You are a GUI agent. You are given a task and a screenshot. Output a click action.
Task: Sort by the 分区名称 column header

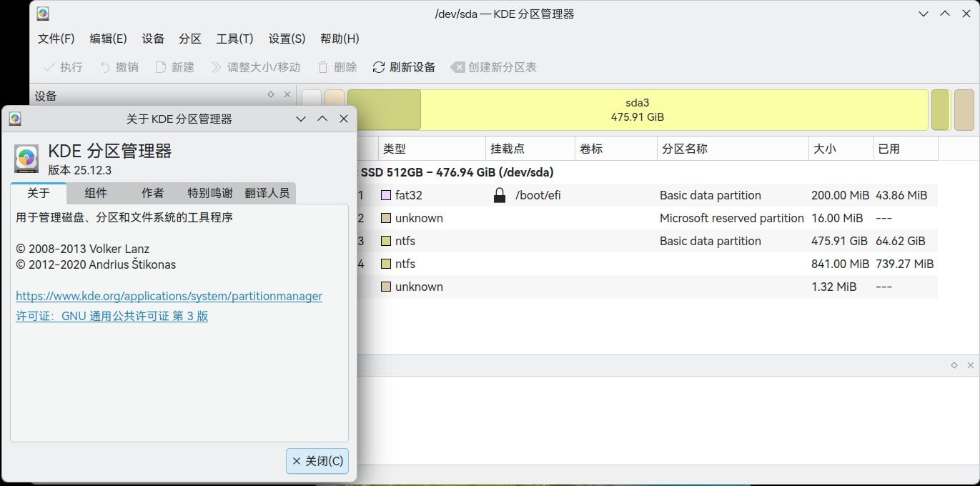pyautogui.click(x=733, y=149)
